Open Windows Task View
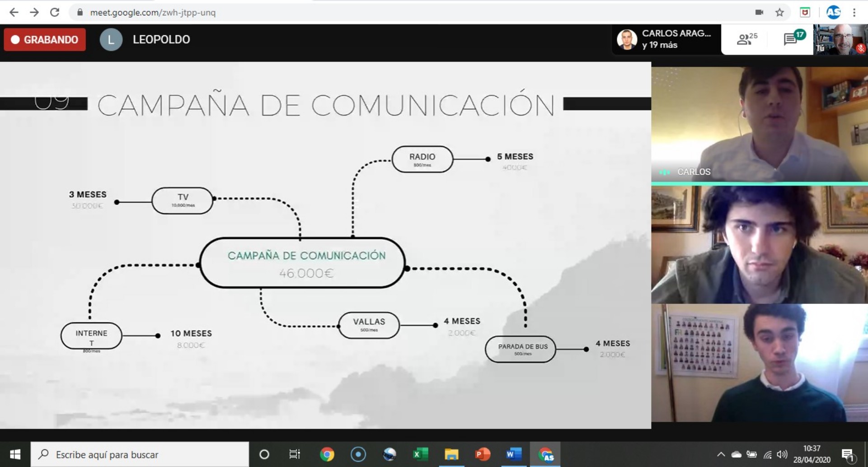Image resolution: width=868 pixels, height=467 pixels. coord(295,454)
